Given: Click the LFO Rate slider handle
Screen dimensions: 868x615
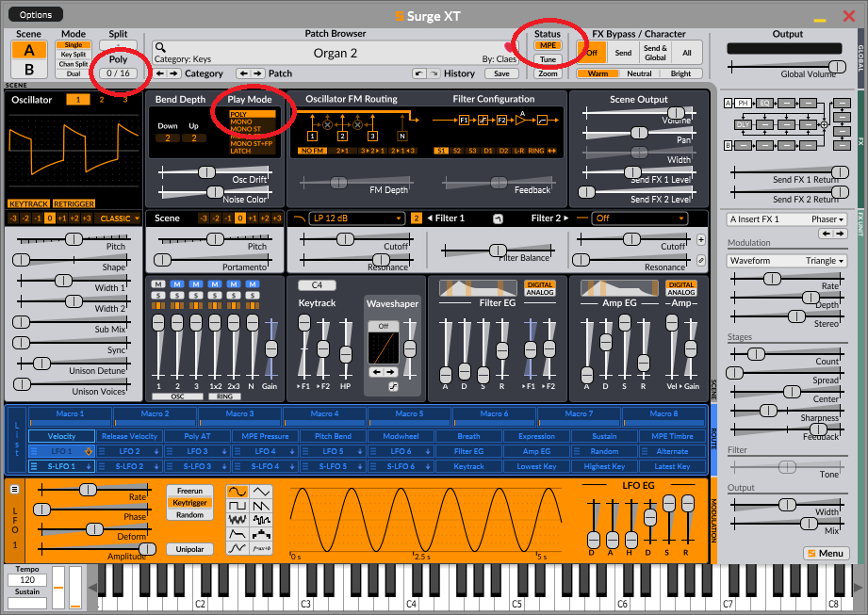Looking at the screenshot, I should 88,490.
